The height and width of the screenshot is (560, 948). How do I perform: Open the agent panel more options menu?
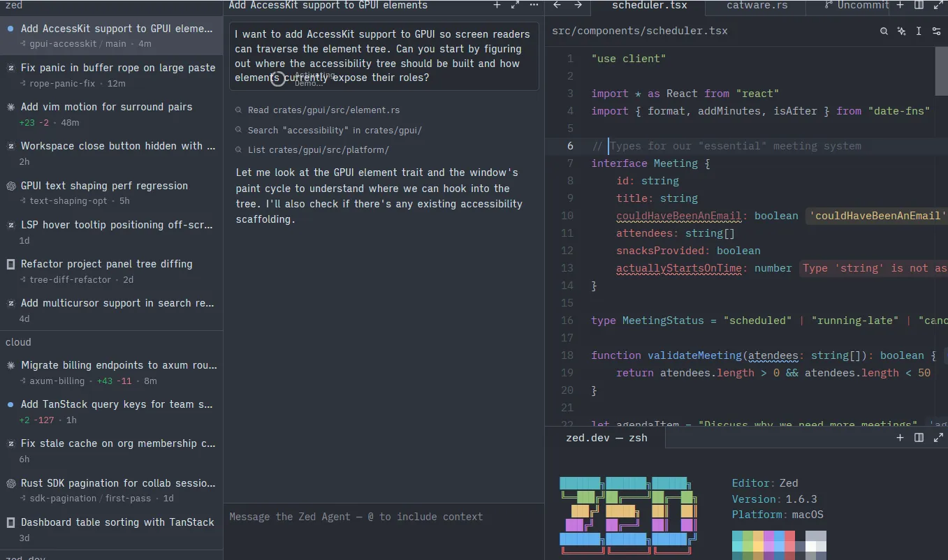coord(534,5)
